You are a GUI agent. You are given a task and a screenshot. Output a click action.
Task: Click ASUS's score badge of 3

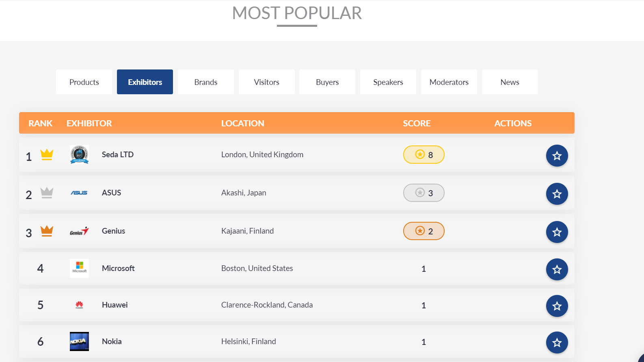click(x=424, y=193)
